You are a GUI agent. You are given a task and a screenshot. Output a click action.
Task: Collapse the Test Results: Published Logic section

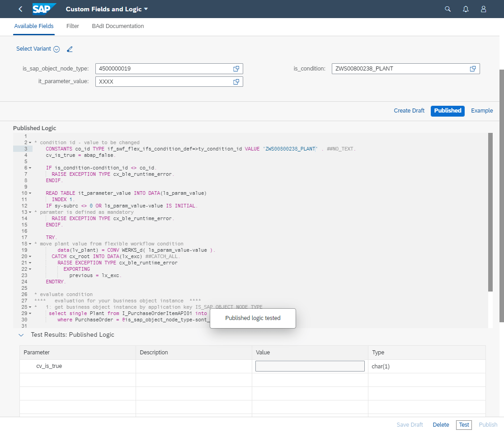(21, 335)
